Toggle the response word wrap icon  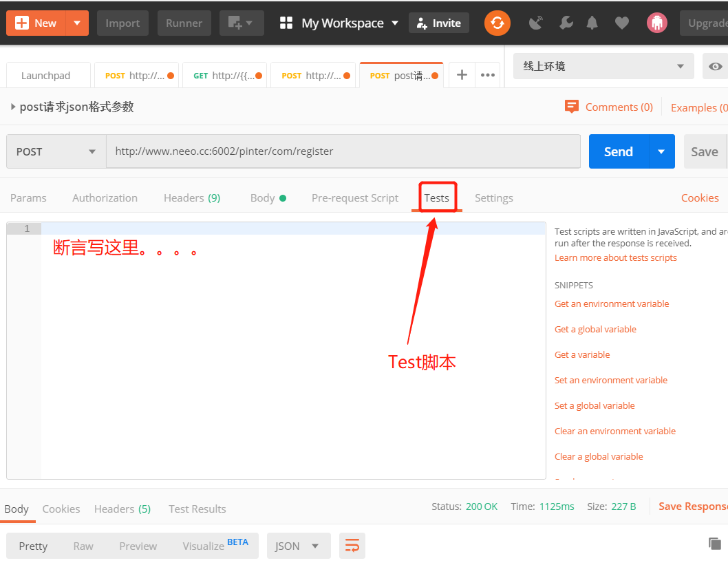click(352, 546)
